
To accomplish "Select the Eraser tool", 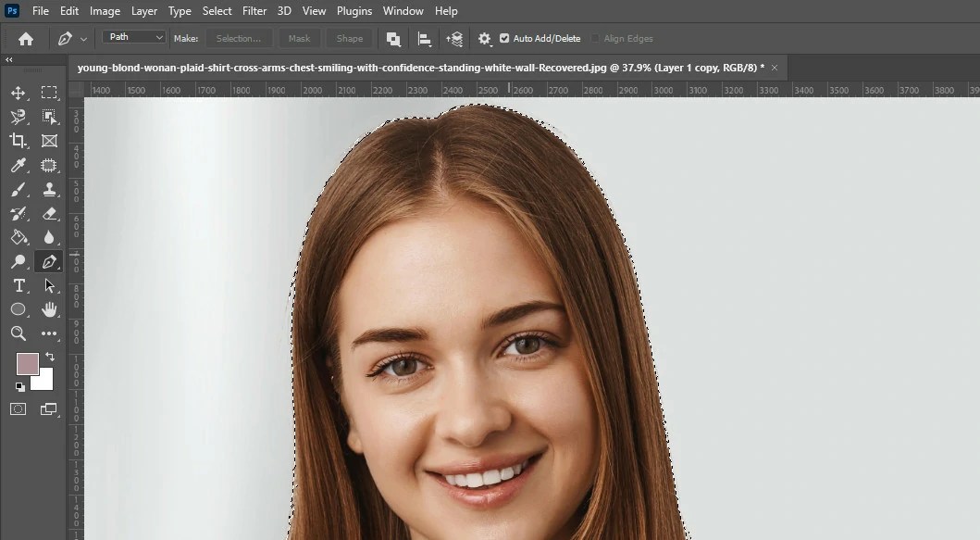I will 50,213.
